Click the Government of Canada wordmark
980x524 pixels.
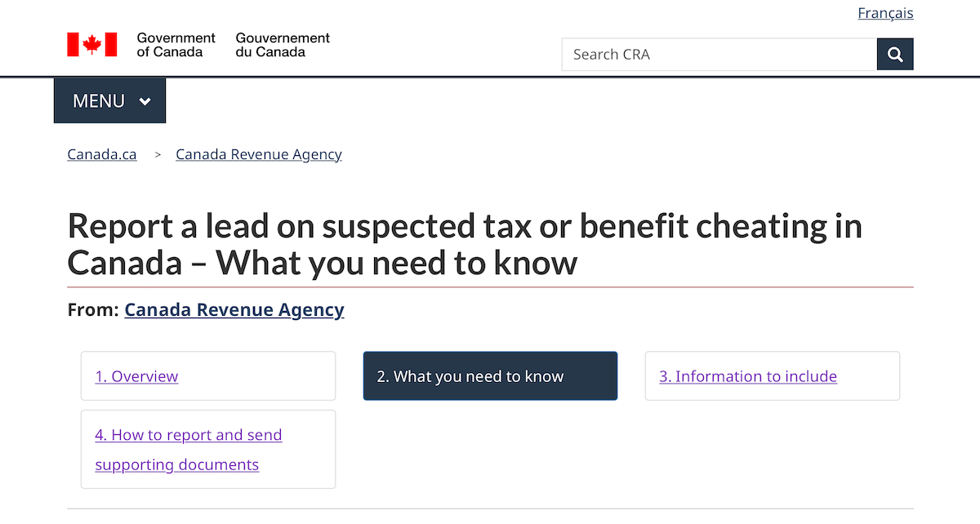click(x=176, y=45)
